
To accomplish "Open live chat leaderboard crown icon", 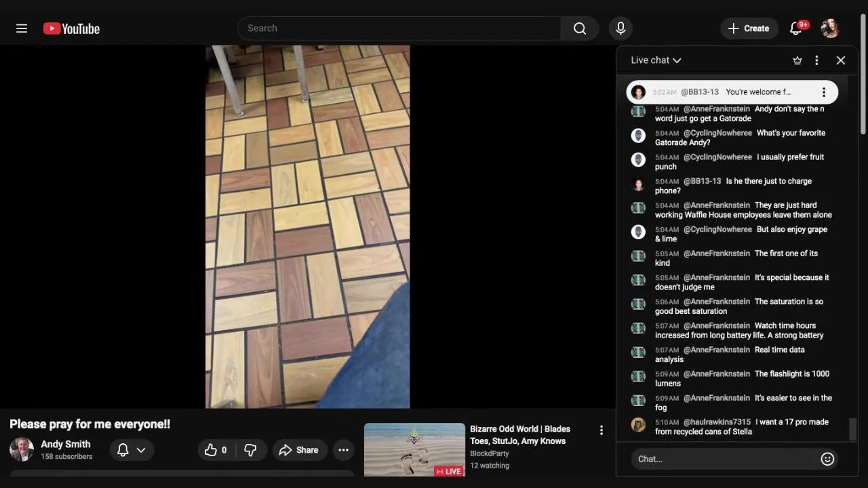I will pos(797,60).
